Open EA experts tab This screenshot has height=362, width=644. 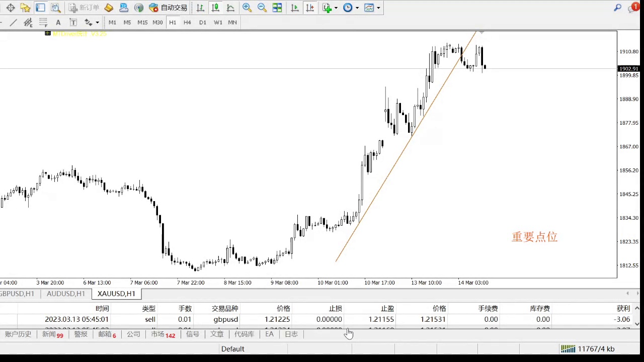[269, 334]
